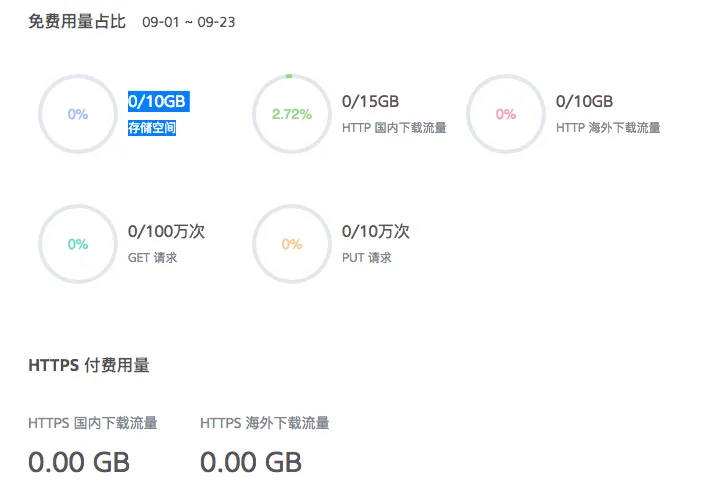
Task: Click the 0.00 GB HTTPS overseas value
Action: [x=251, y=462]
